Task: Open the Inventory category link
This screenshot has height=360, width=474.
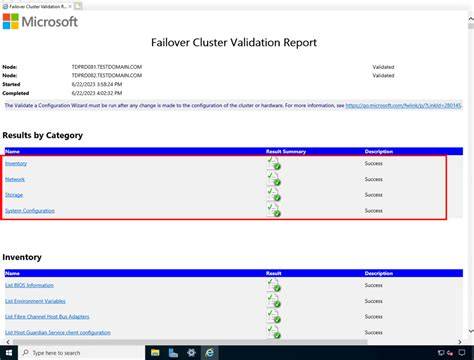Action: point(16,163)
